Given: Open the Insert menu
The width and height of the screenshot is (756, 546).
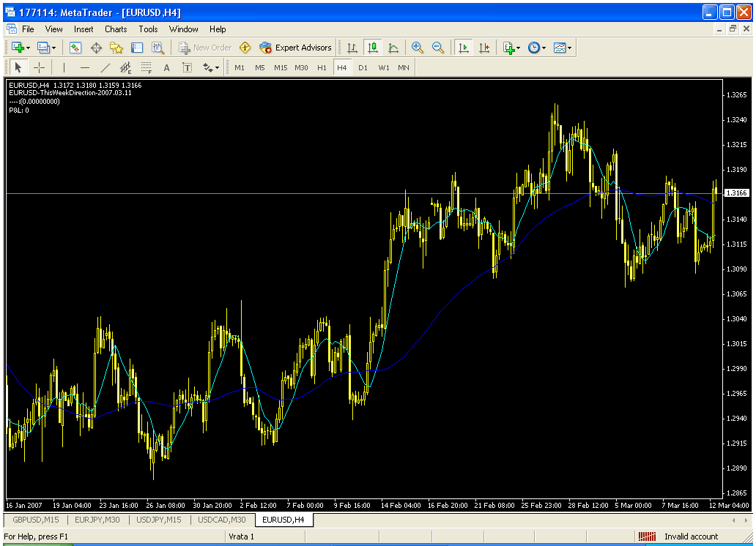Looking at the screenshot, I should tap(84, 29).
